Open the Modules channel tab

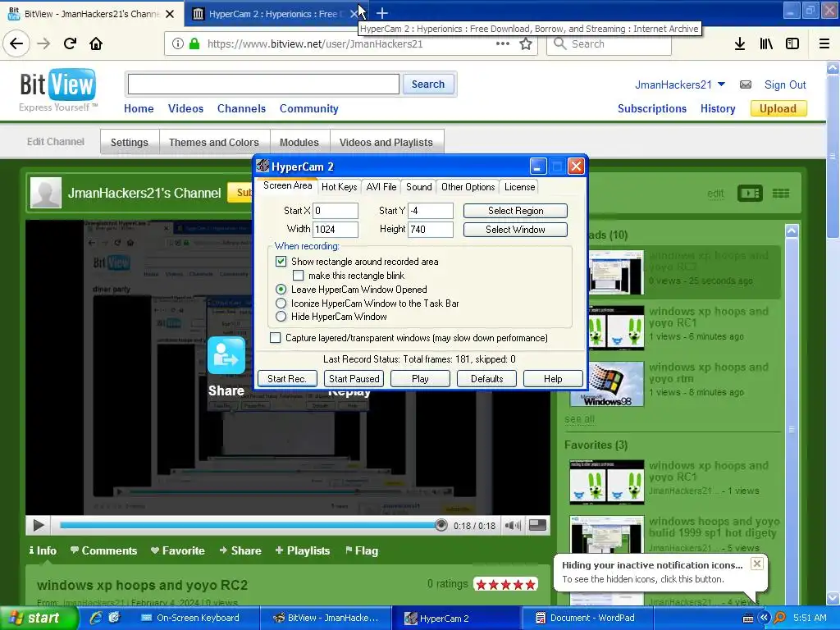pyautogui.click(x=299, y=143)
